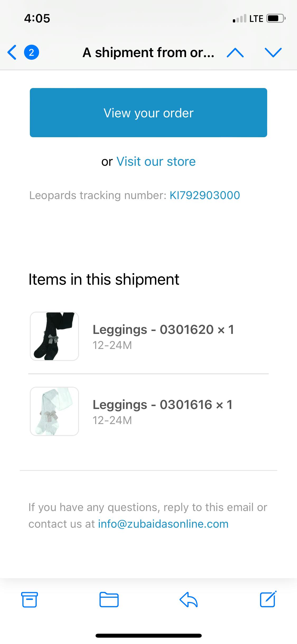Viewport: 297px width, 644px height.
Task: Tap the unread count badge showing 2
Action: coord(31,52)
